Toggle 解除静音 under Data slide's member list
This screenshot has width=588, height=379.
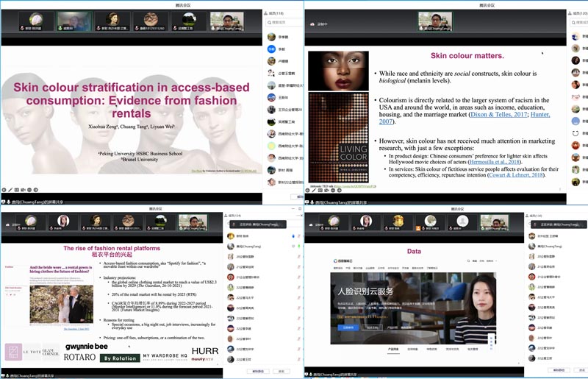tap(559, 371)
